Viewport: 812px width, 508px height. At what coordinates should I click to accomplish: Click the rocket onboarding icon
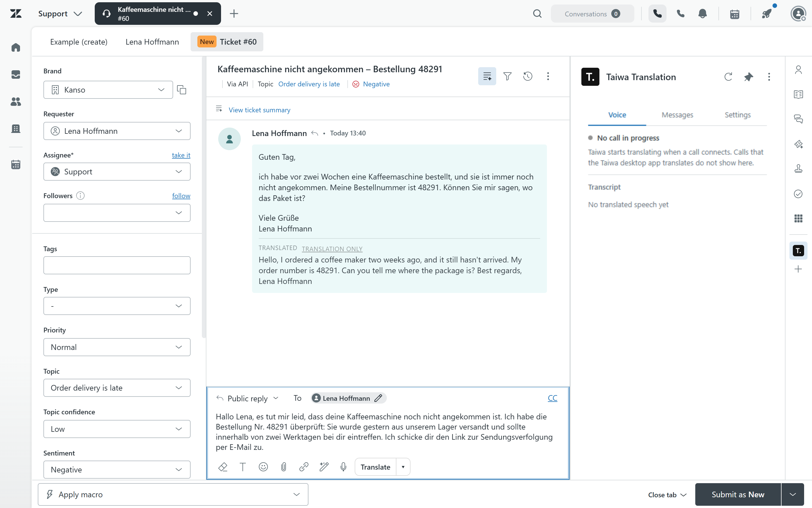click(x=767, y=14)
